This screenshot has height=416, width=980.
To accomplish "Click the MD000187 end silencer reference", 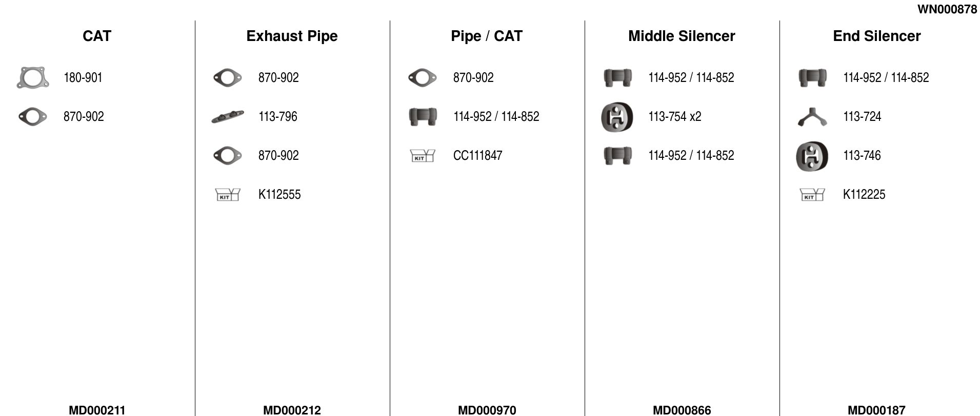I will click(876, 410).
